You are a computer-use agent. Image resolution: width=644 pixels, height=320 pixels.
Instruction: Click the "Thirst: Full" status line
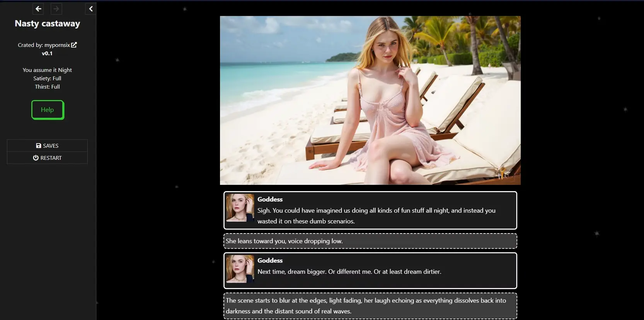click(x=47, y=87)
